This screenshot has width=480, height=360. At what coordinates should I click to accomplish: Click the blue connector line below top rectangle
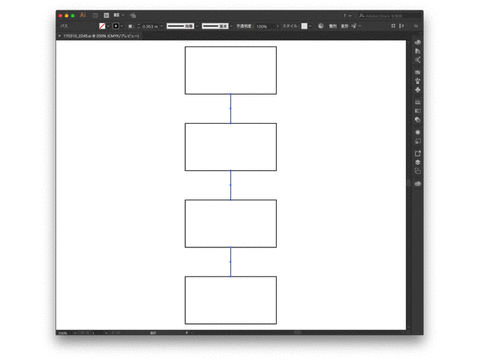click(x=230, y=109)
